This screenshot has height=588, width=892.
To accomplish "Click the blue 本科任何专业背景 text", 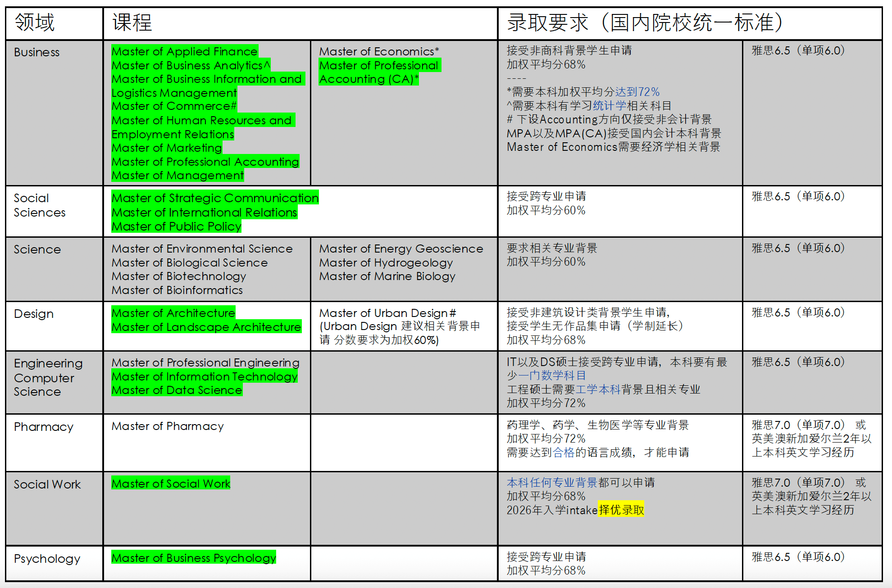I will pyautogui.click(x=552, y=483).
